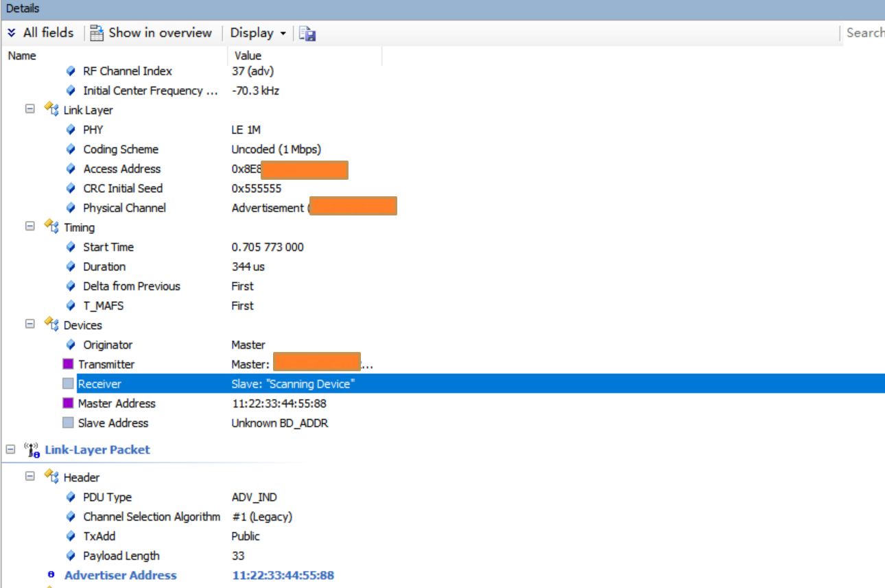Image resolution: width=885 pixels, height=588 pixels.
Task: Click the gray Slave Address color swatch
Action: click(68, 423)
